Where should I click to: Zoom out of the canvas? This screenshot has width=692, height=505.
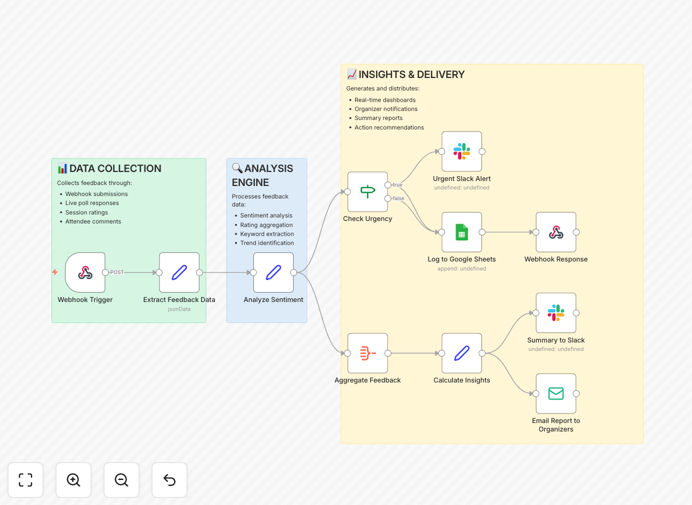point(121,480)
